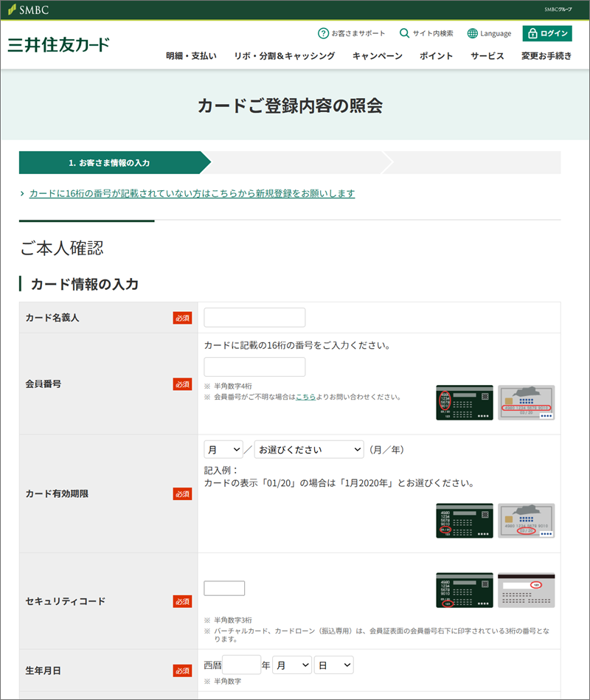This screenshot has width=590, height=700.
Task: Click the お客さまサポート question mark icon
Action: coord(323,33)
